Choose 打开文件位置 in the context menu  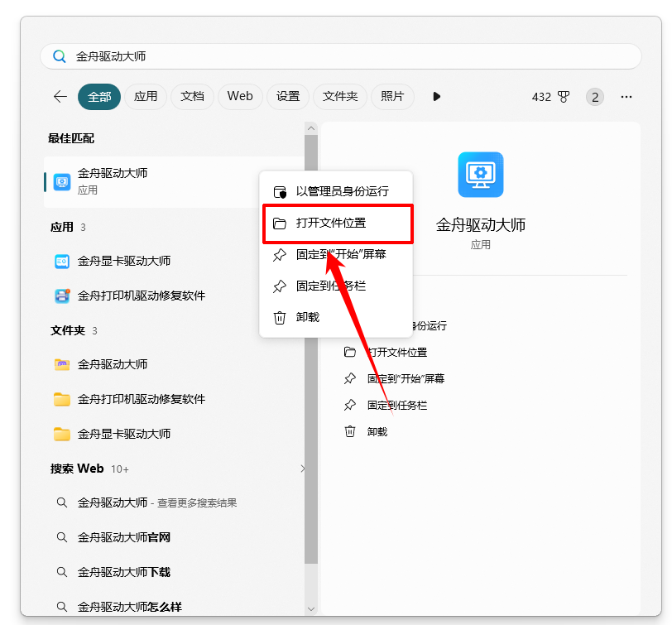[337, 223]
